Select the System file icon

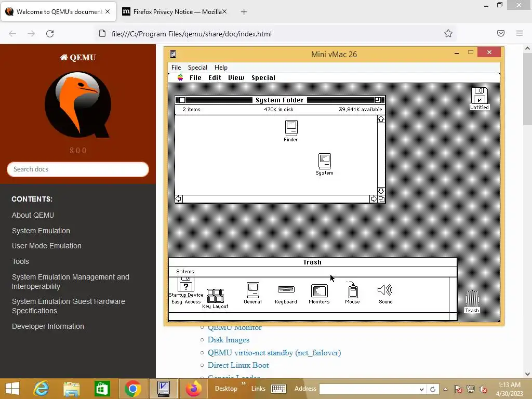coord(324,161)
